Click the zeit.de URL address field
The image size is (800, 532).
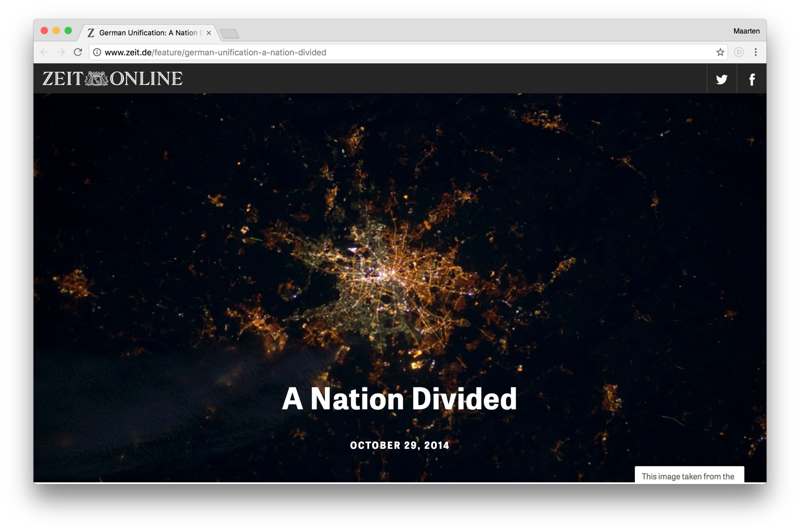click(x=394, y=52)
